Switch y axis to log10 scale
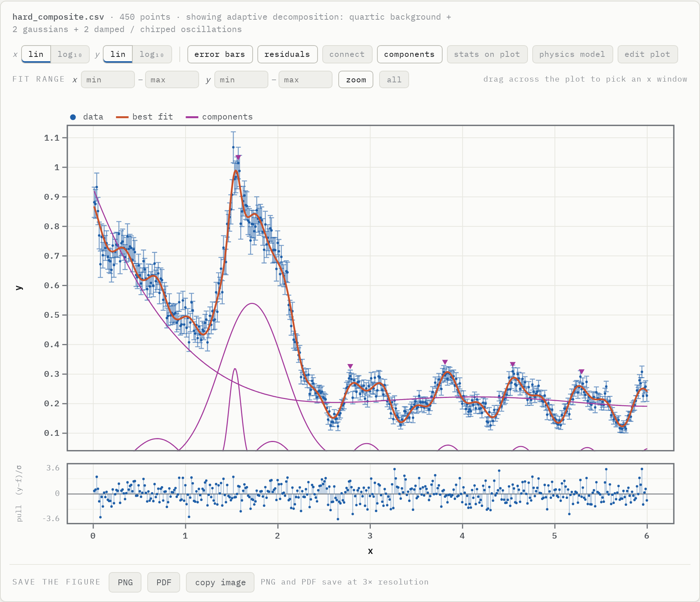This screenshot has height=602, width=700. (152, 54)
